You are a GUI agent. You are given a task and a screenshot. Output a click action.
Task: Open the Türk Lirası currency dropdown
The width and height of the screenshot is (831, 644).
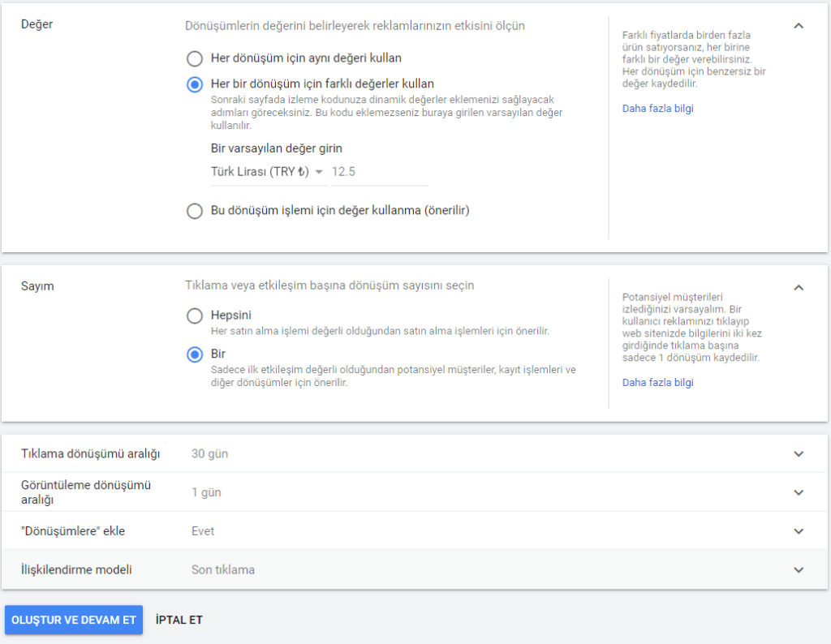point(268,172)
